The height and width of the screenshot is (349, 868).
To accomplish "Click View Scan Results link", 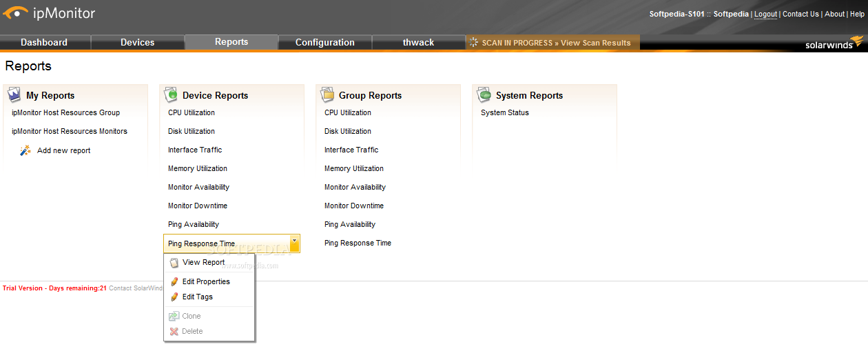I will coord(596,43).
